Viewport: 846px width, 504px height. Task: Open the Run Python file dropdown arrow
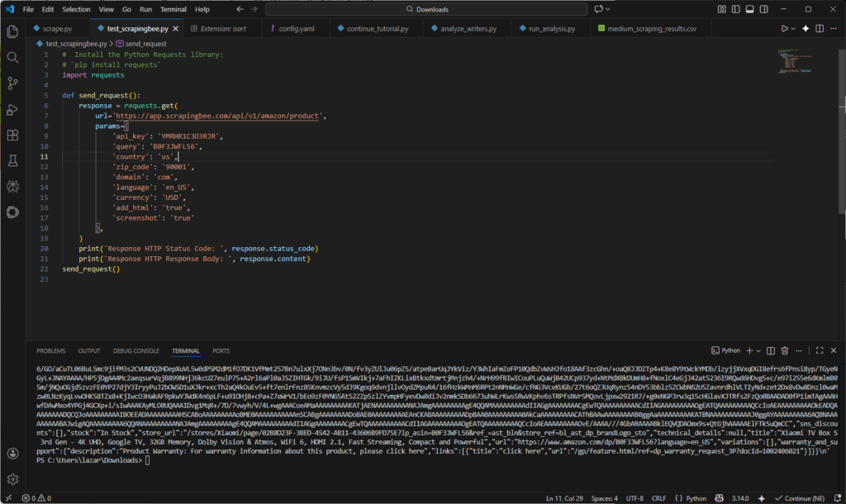tap(793, 27)
